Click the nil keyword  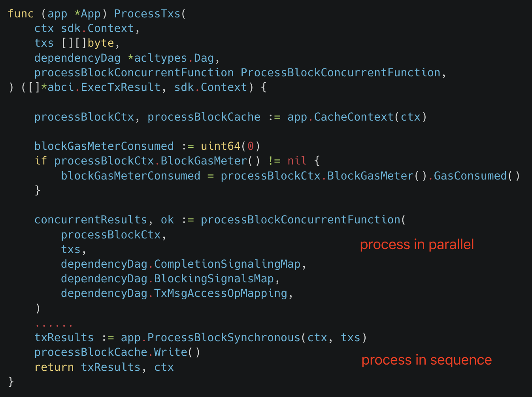coord(297,161)
